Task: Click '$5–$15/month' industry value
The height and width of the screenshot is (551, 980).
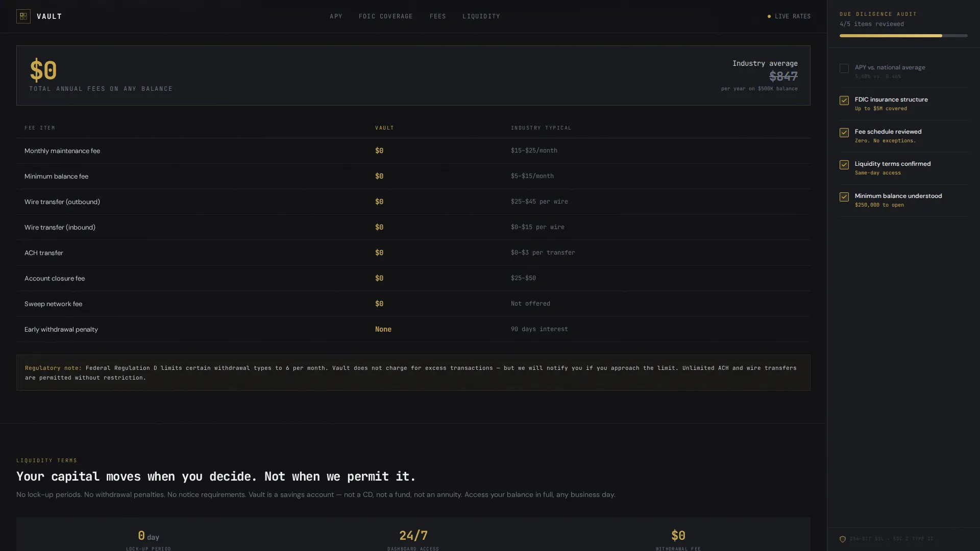Action: coord(532,176)
